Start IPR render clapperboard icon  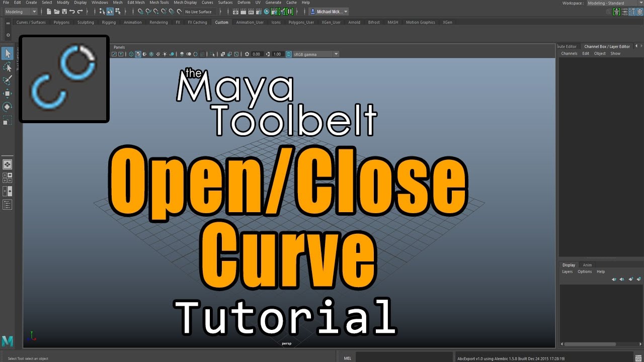pos(251,12)
